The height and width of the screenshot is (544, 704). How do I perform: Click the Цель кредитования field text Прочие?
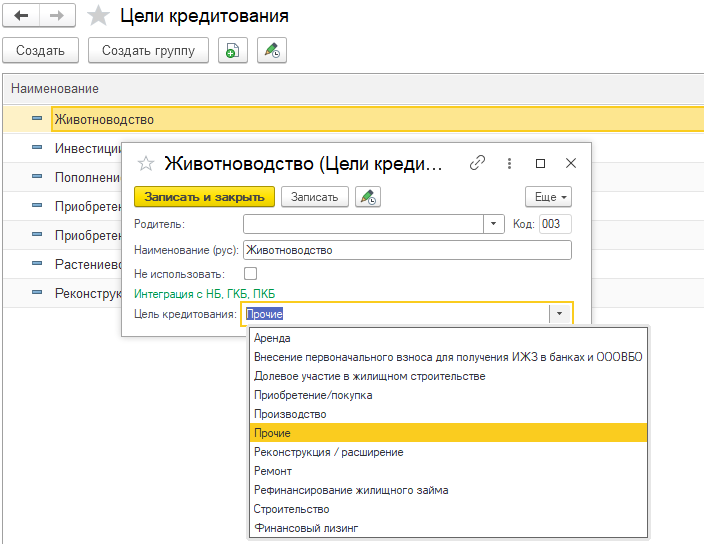tap(264, 314)
